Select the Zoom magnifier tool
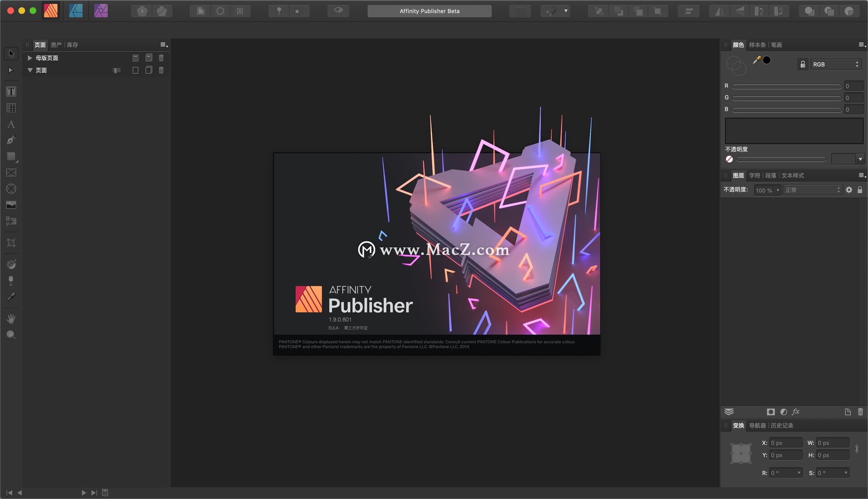This screenshot has height=499, width=868. (11, 335)
